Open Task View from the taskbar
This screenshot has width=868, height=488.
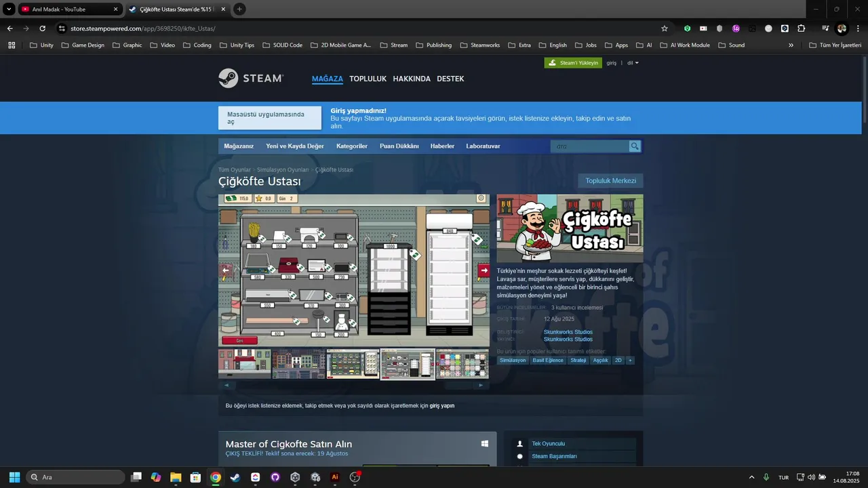click(136, 477)
